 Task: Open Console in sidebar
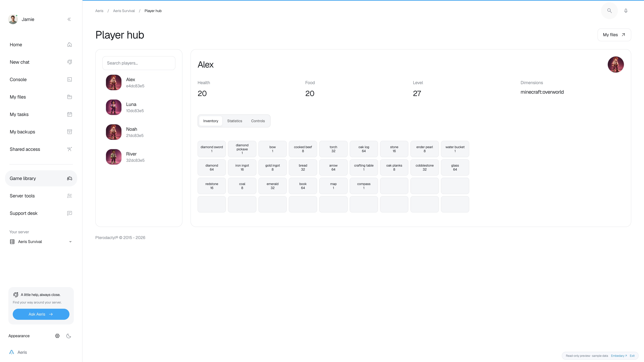pyautogui.click(x=41, y=79)
